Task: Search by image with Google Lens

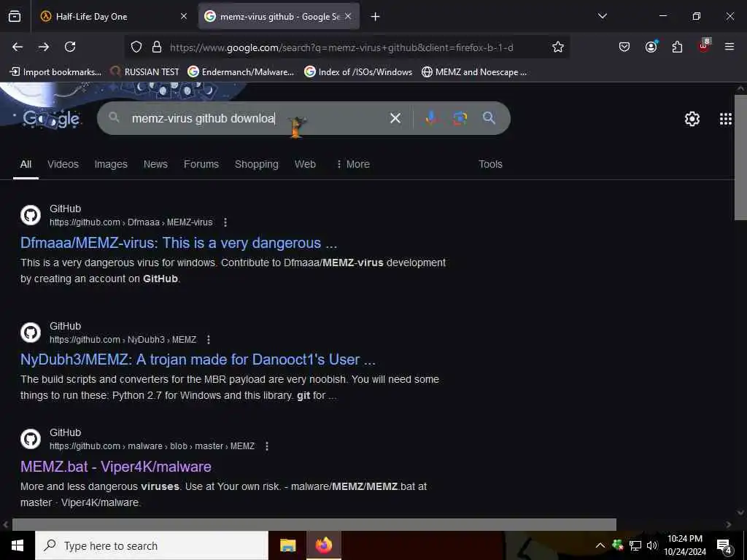Action: (460, 118)
